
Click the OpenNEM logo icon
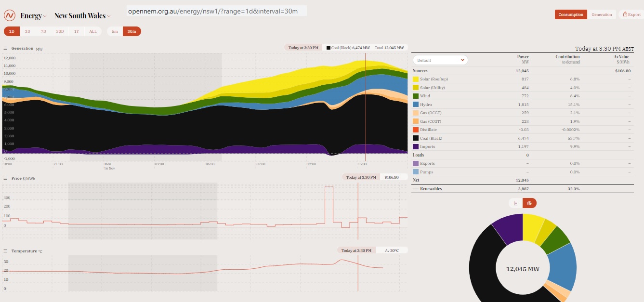(x=10, y=15)
